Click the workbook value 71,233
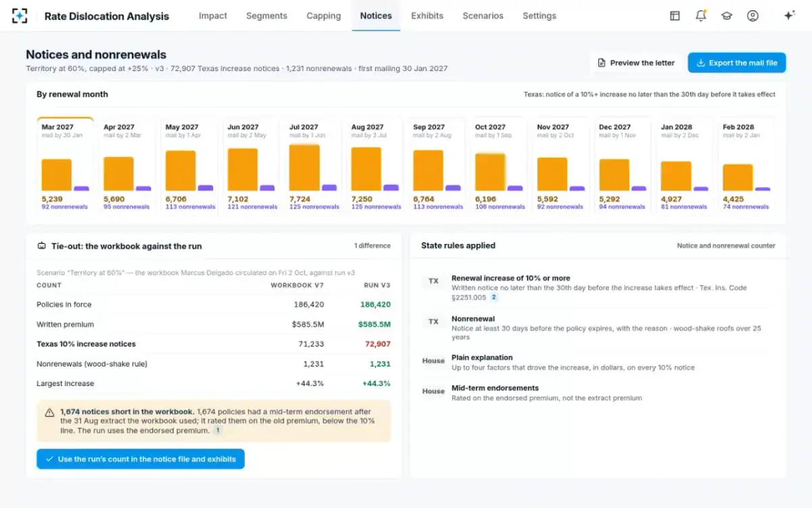This screenshot has width=812, height=508. (311, 344)
